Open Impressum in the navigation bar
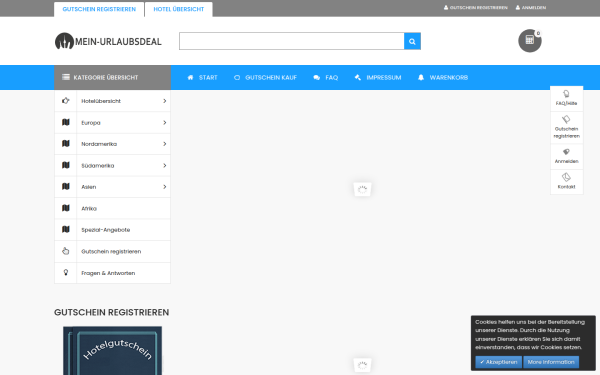Screen dimensions: 600x375 coord(378,78)
